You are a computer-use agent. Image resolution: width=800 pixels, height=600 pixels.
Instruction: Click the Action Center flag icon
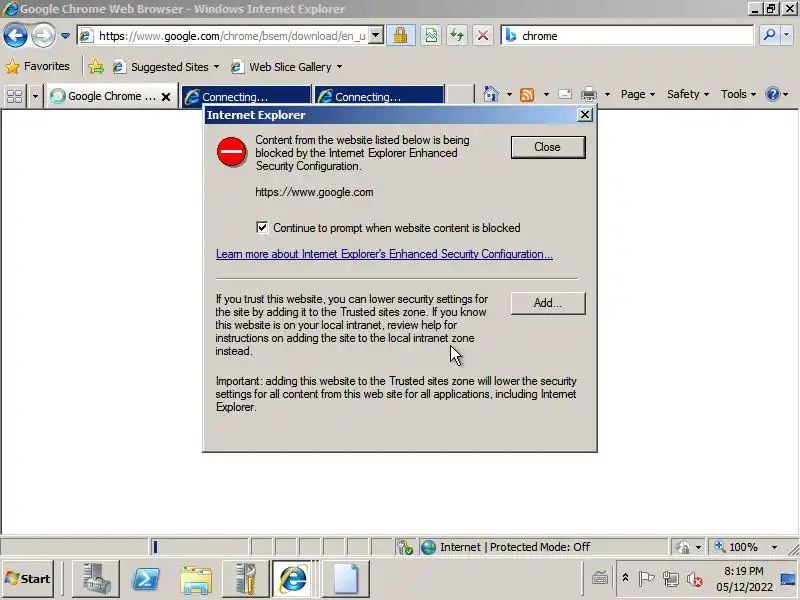point(646,579)
